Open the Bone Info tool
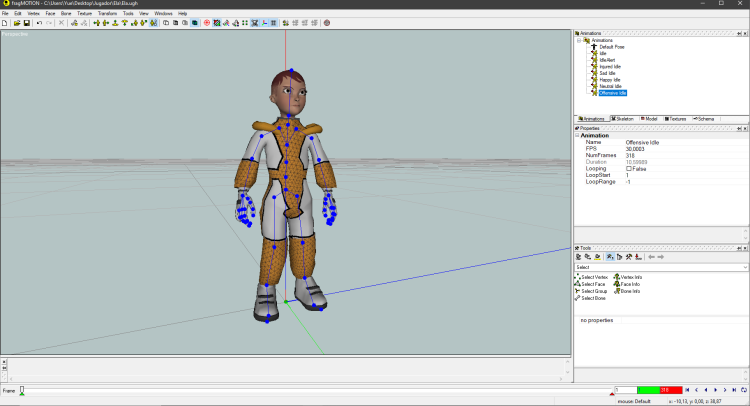Screen dimensions: 750x406 (x=629, y=291)
